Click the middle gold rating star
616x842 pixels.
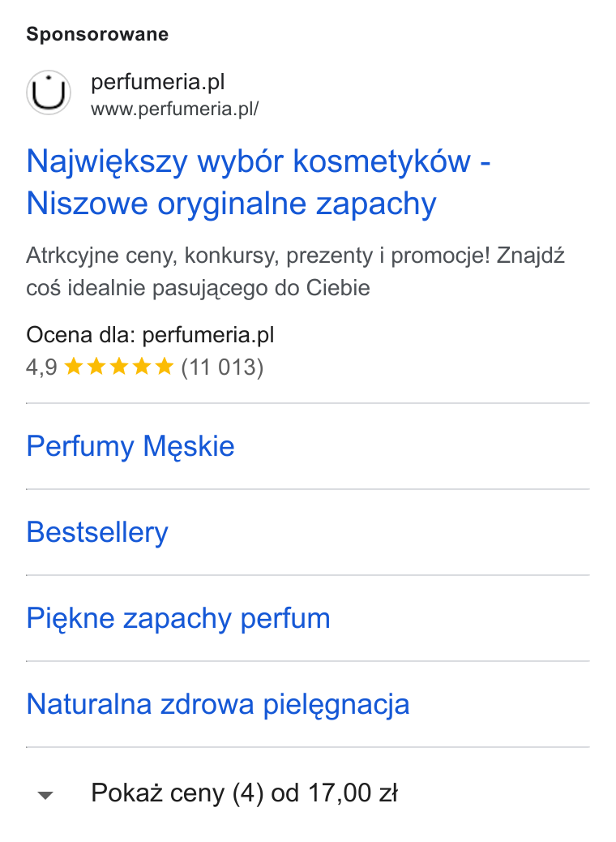[x=118, y=367]
